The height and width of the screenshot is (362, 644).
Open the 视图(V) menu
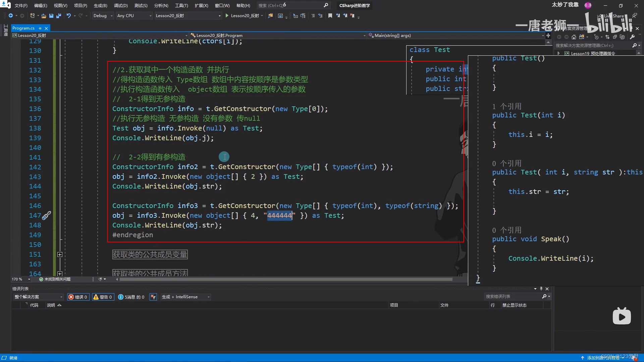pos(61,5)
